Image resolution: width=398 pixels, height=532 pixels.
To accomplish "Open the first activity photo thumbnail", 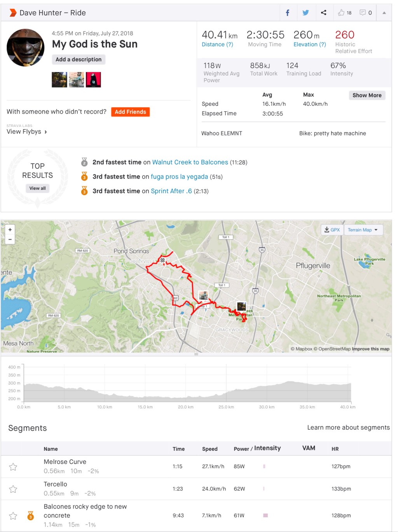I will coord(59,80).
